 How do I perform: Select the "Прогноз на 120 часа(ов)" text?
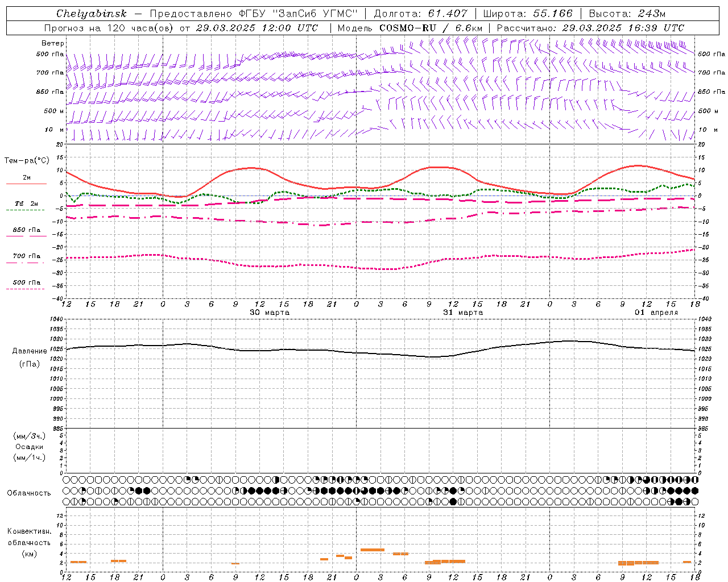(x=109, y=28)
